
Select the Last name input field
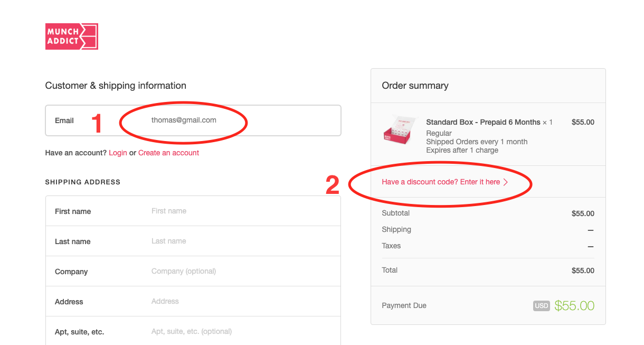[x=193, y=241]
